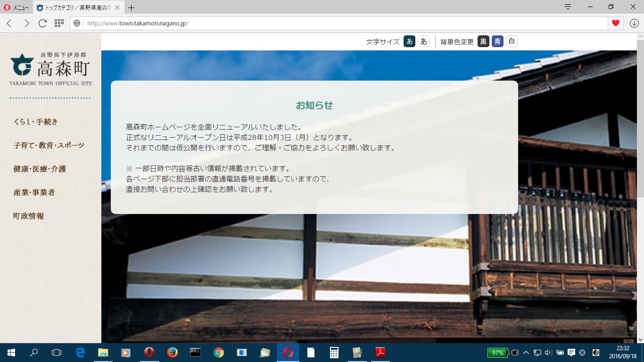Close the 高森町 browser tab

click(117, 8)
